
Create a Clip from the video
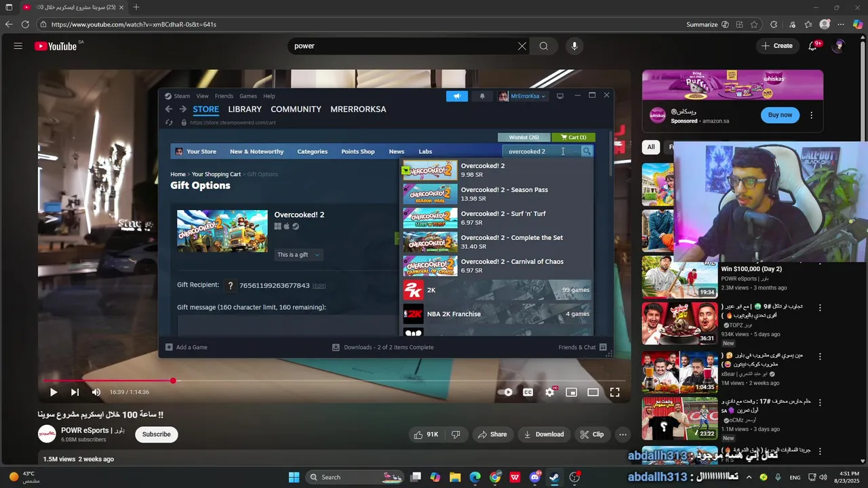tap(592, 434)
